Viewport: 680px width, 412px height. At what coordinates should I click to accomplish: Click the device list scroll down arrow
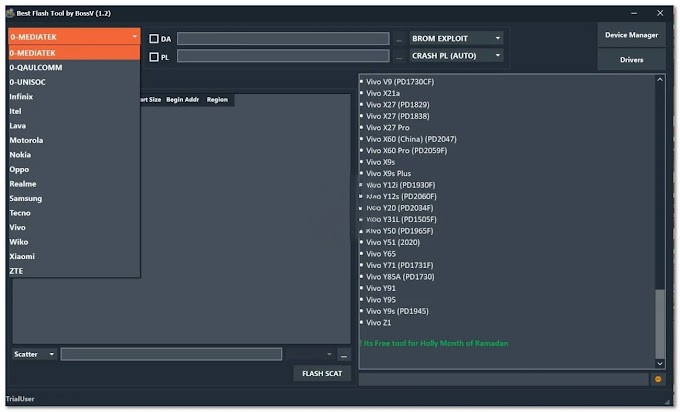pyautogui.click(x=660, y=364)
